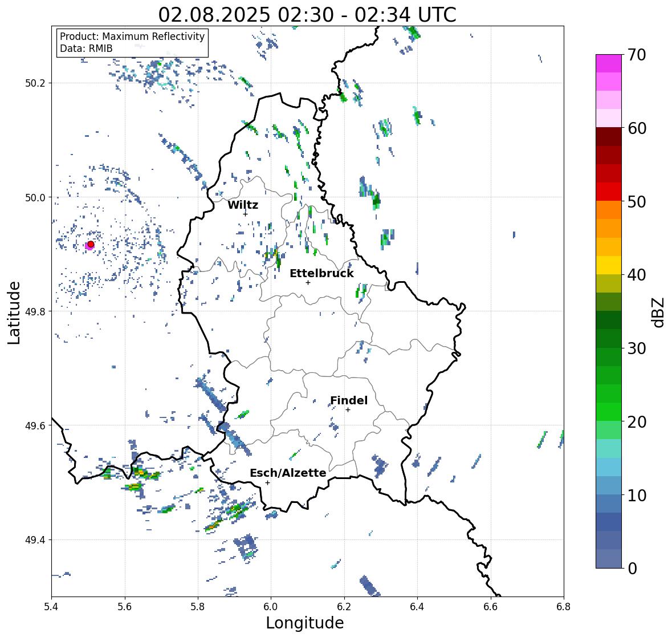Click the longitude tick label 6.2
The width and height of the screenshot is (672, 637).
(x=344, y=607)
